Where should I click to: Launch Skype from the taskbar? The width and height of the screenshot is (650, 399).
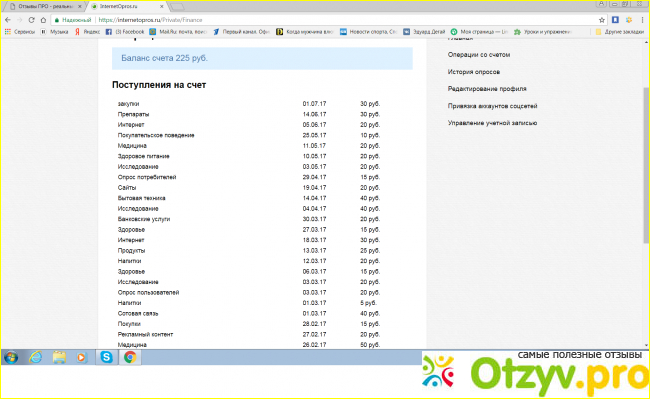pos(107,357)
